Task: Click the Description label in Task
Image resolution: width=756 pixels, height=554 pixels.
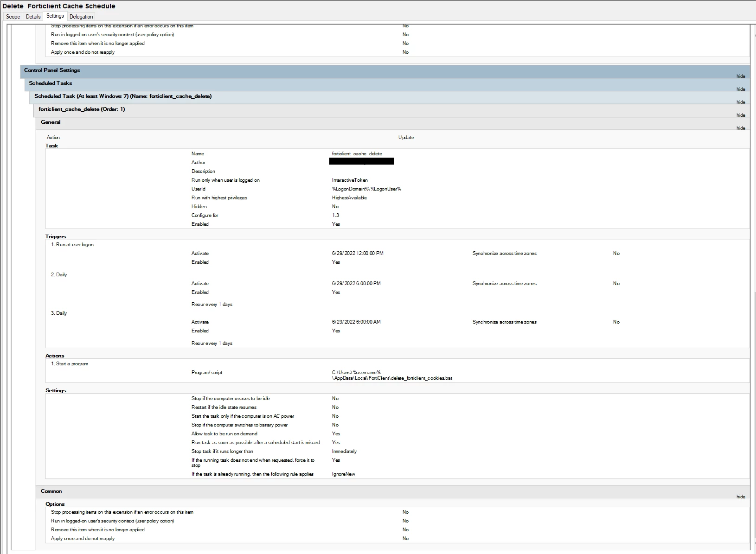Action: click(203, 172)
